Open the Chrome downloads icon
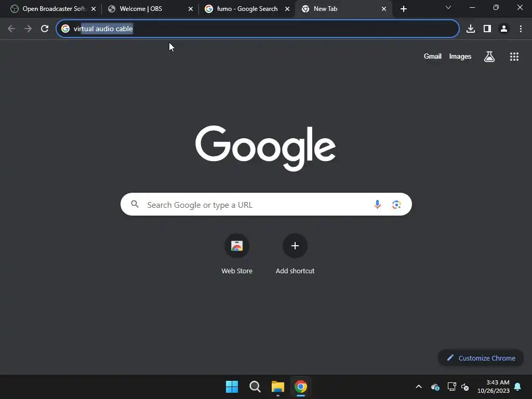The image size is (532, 399). click(470, 29)
